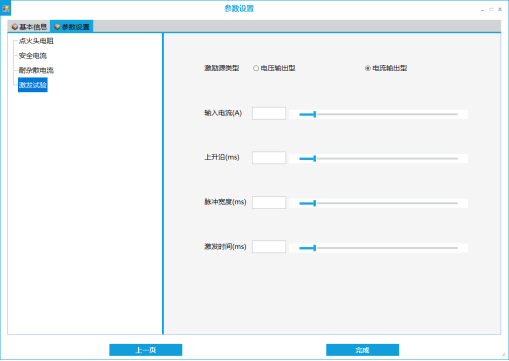This screenshot has height=361, width=509.
Task: Select 耐杂散电流 tree item
Action: click(x=36, y=70)
